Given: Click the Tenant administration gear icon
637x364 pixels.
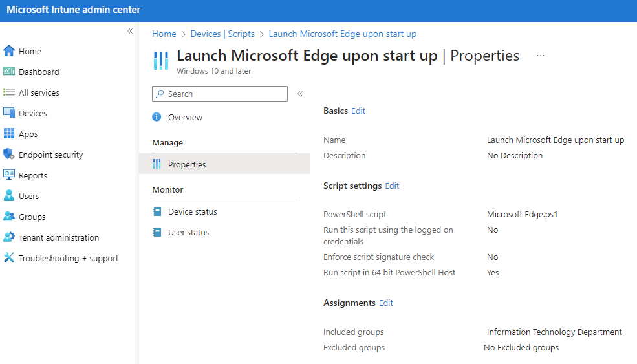Looking at the screenshot, I should (x=9, y=237).
